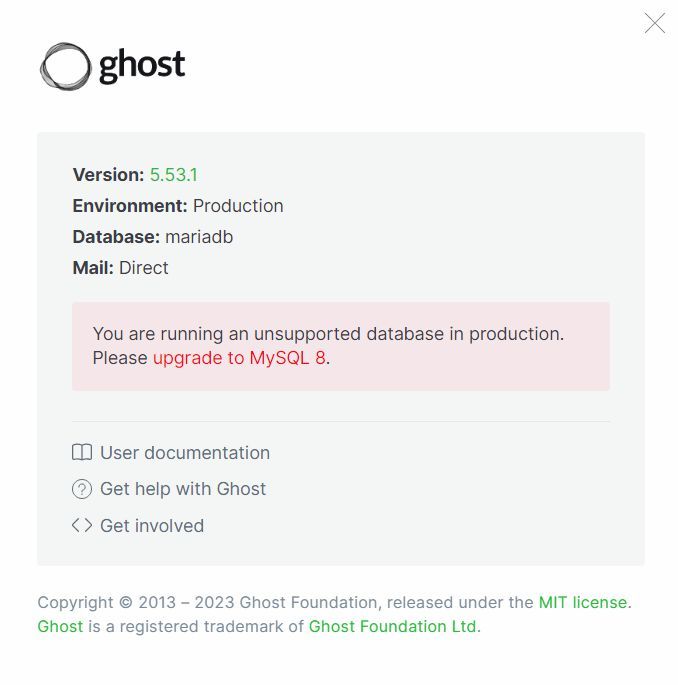Select the Get involved link
The width and height of the screenshot is (678, 685).
click(x=152, y=526)
